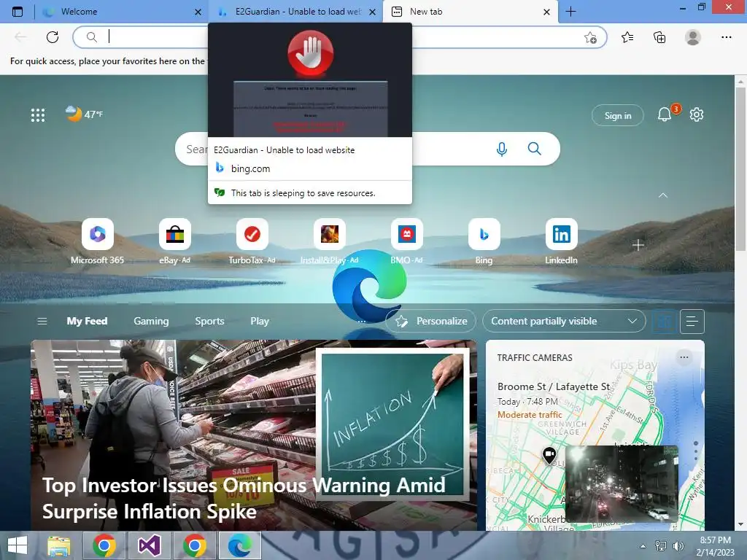Click the camera pin on traffic map
747x560 pixels.
[x=549, y=455]
